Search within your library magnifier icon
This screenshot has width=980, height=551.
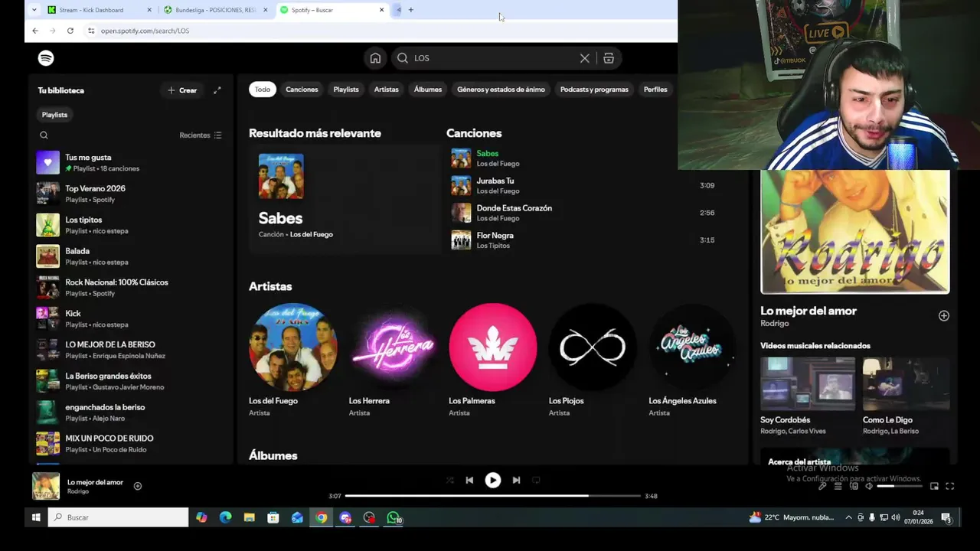click(44, 135)
